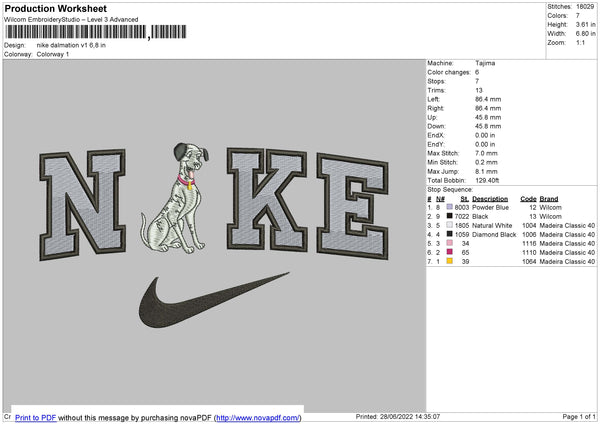600x424 pixels.
Task: Click the swoosh logo in the design
Action: (214, 300)
